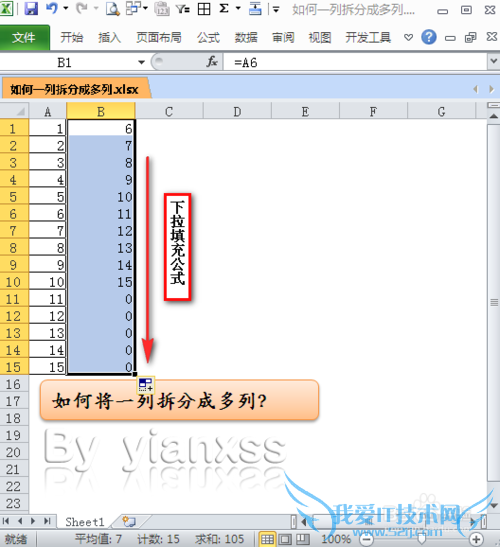500x547 pixels.
Task: Open the 文件 menu
Action: 24,37
